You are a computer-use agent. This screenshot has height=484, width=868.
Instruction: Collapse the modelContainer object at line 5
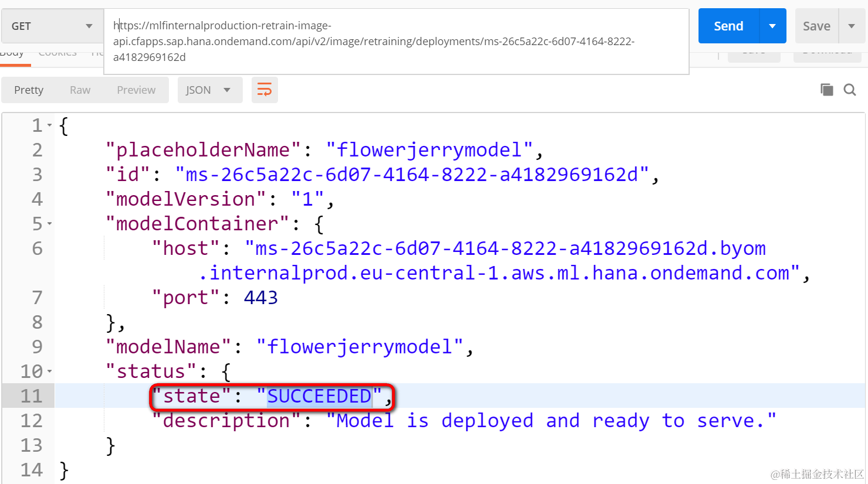(50, 224)
